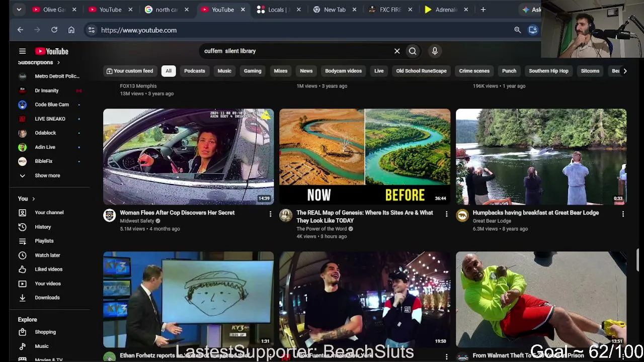644x362 pixels.
Task: Open The Power of the Word avatar
Action: pyautogui.click(x=286, y=216)
